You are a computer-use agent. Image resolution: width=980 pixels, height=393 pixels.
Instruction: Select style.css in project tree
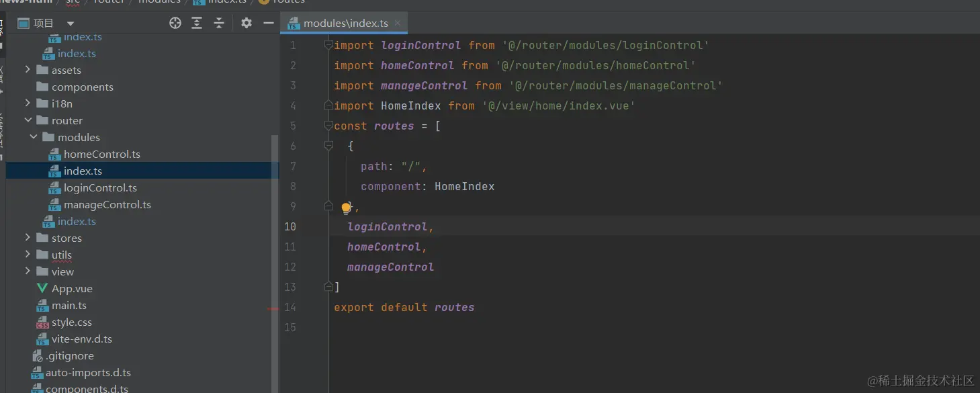72,322
